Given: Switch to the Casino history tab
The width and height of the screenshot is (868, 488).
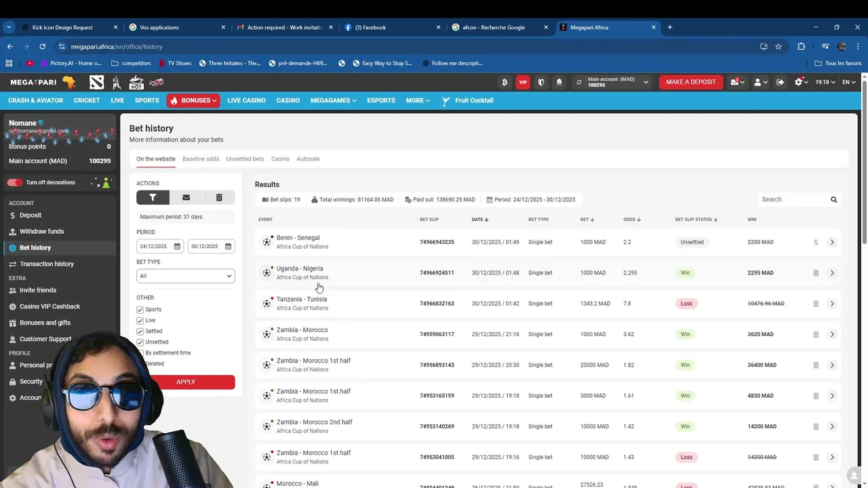Looking at the screenshot, I should click(x=280, y=159).
